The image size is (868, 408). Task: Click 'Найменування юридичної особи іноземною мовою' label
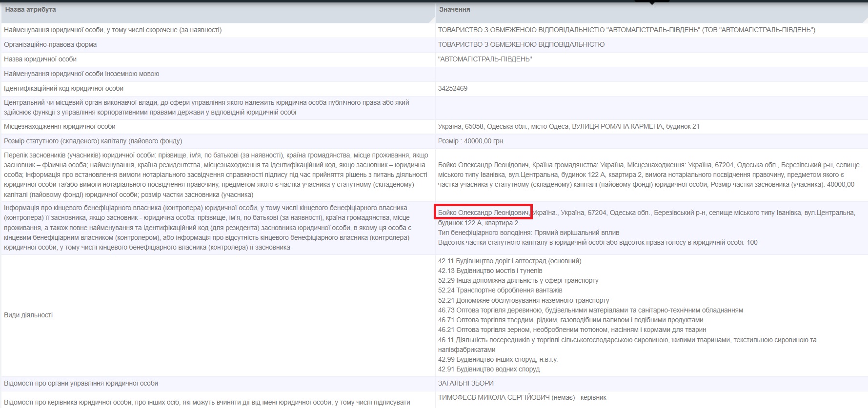click(x=81, y=74)
